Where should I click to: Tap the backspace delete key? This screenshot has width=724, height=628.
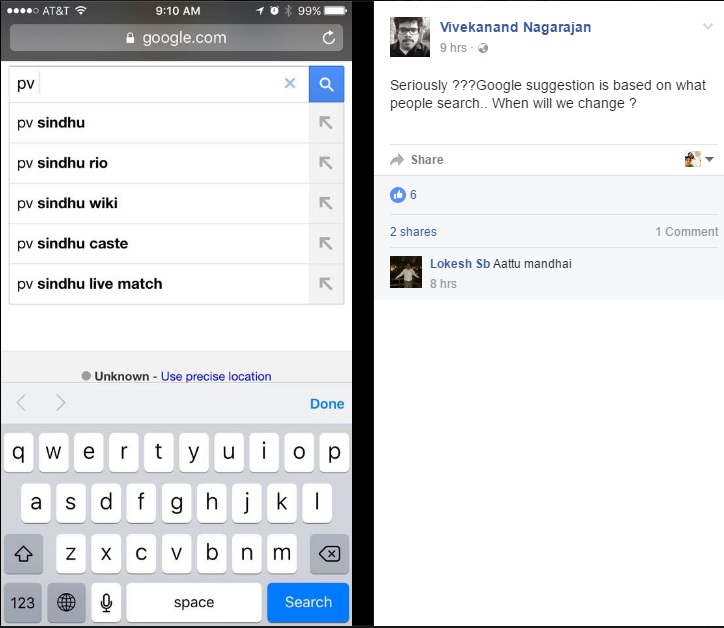[x=329, y=553]
